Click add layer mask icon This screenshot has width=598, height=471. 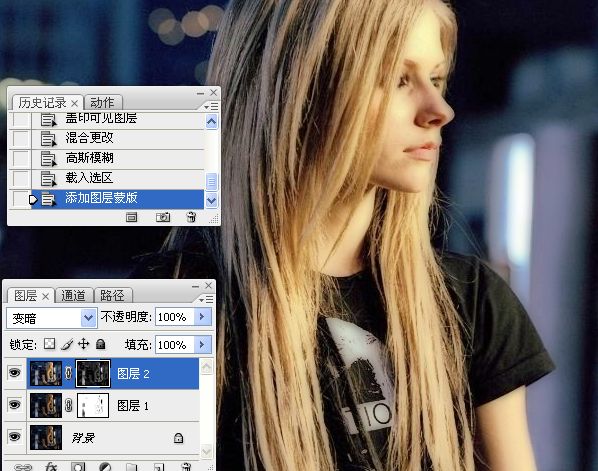pos(78,467)
